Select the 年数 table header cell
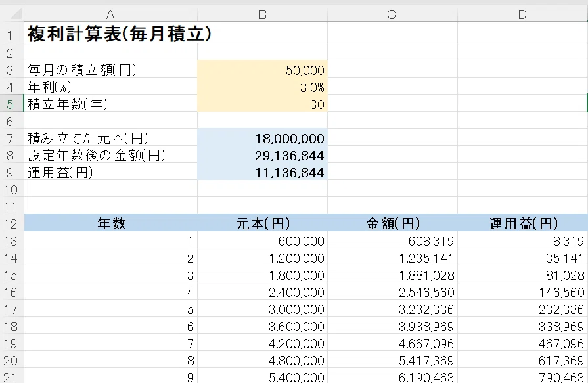 110,223
